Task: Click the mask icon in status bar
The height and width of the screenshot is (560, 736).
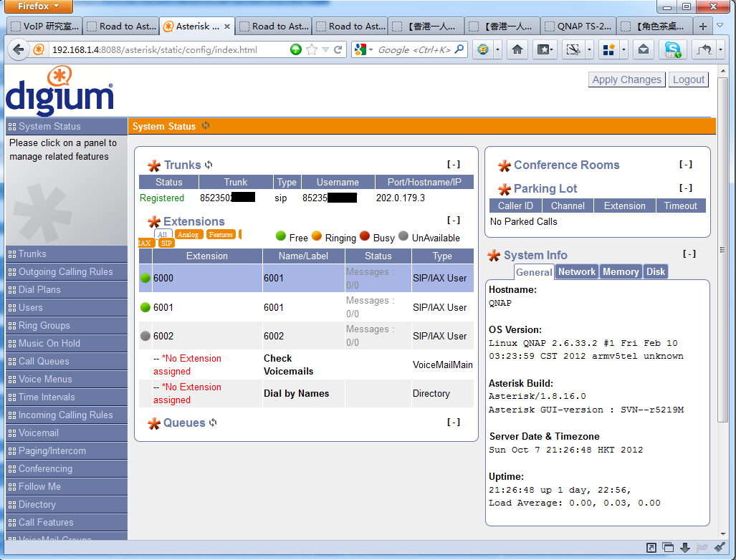Action: 702,547
